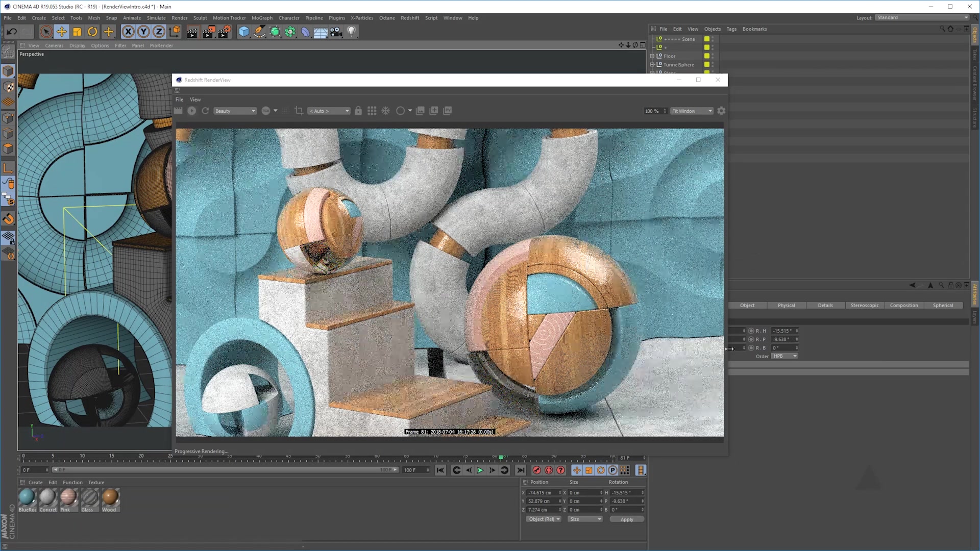
Task: Open the Redshift menu in the menu bar
Action: [410, 18]
